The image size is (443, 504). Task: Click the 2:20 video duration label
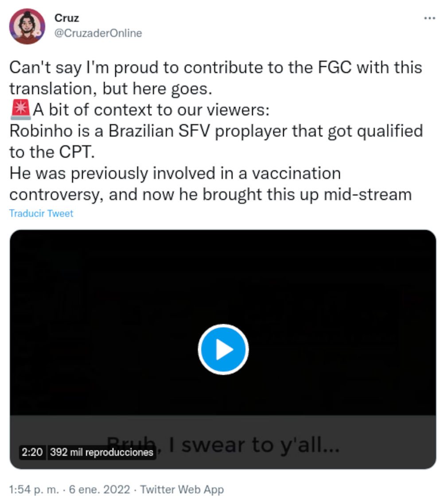pos(31,452)
